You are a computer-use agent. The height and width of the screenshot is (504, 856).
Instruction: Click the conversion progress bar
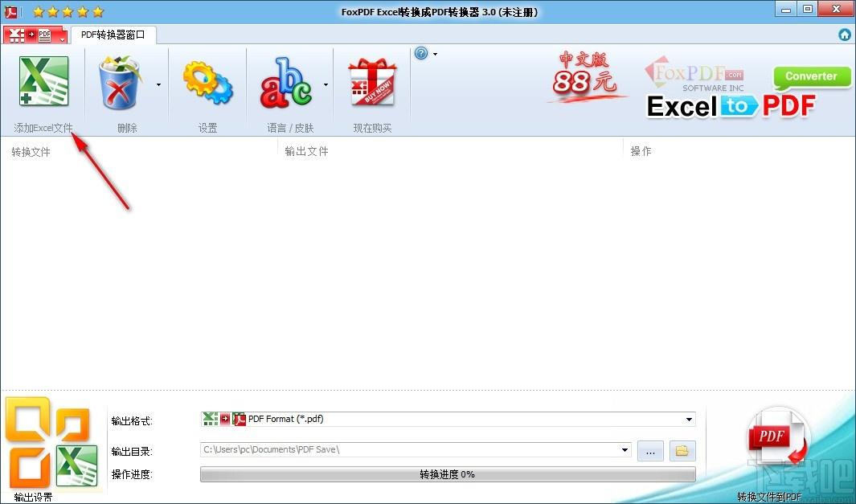click(448, 474)
